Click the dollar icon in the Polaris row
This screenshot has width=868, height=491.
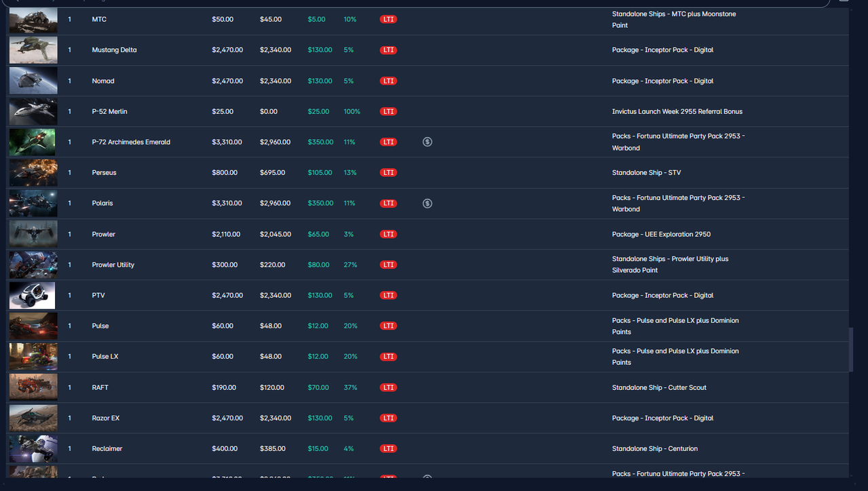point(427,203)
